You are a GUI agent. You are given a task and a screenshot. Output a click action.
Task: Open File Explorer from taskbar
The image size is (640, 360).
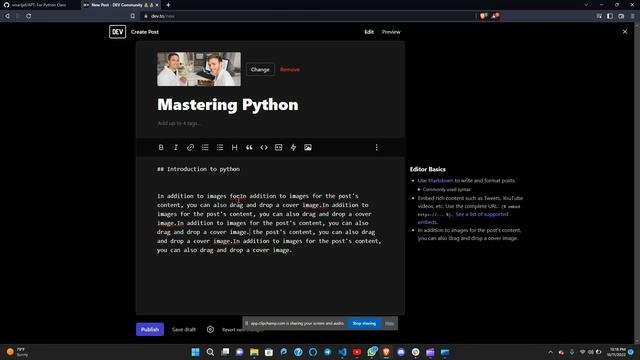[x=254, y=352]
